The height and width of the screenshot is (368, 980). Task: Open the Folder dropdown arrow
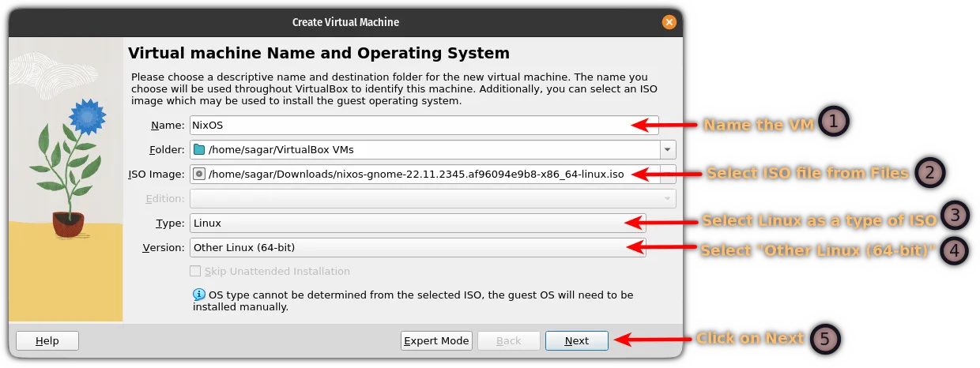pos(668,149)
